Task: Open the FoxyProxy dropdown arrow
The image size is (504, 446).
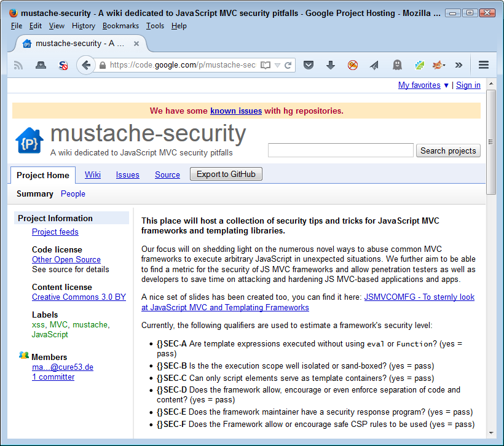Action: click(x=444, y=65)
